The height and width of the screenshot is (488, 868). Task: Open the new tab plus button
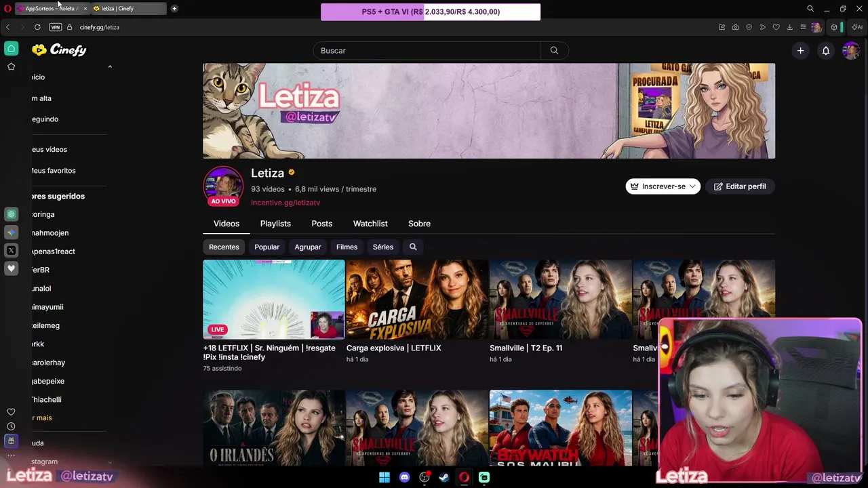174,9
